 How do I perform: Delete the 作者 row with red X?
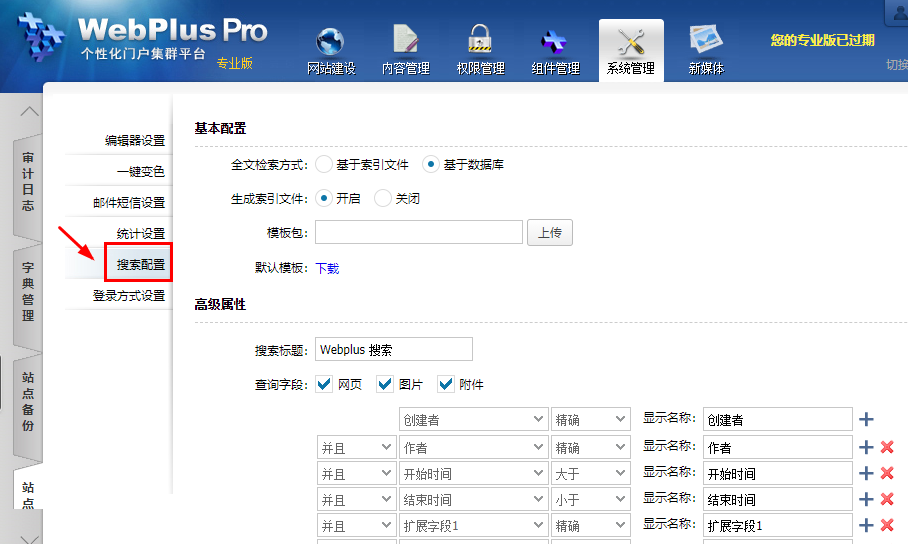[886, 447]
